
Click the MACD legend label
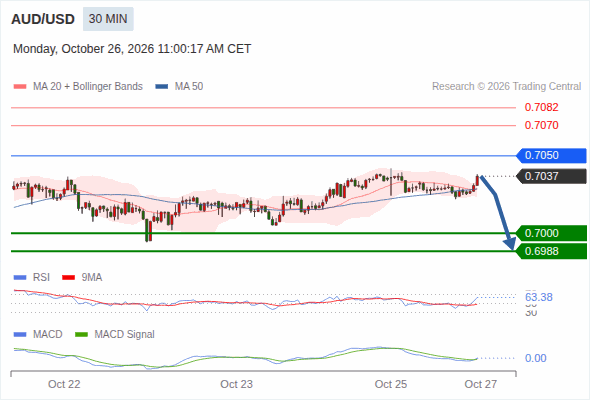point(47,335)
